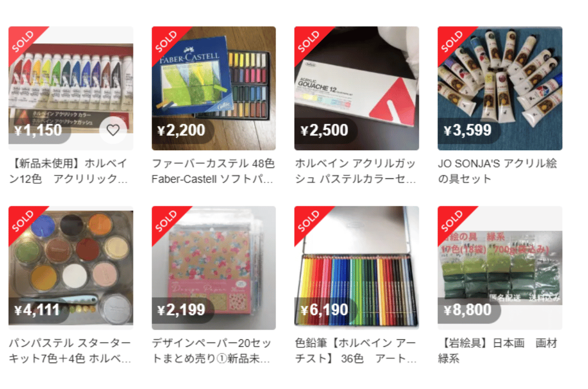Viewport: 588px width, 389px height.
Task: Click title 色鉛筆【ホルベイン アーチスト】36色
Action: (x=356, y=351)
